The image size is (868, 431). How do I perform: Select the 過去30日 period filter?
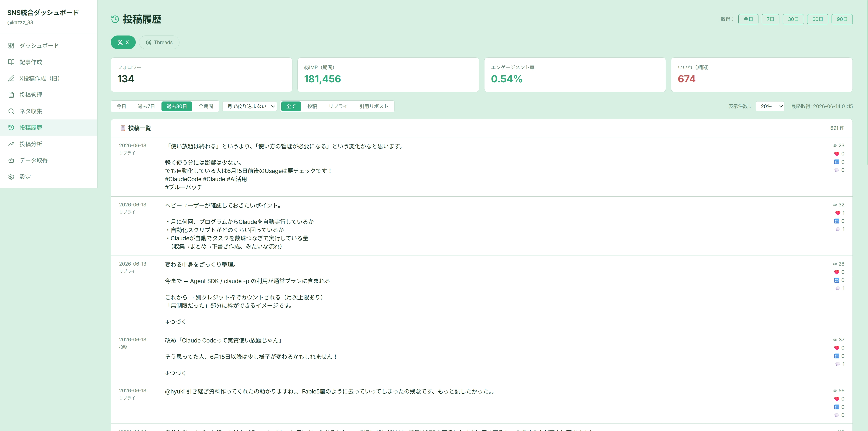click(177, 106)
